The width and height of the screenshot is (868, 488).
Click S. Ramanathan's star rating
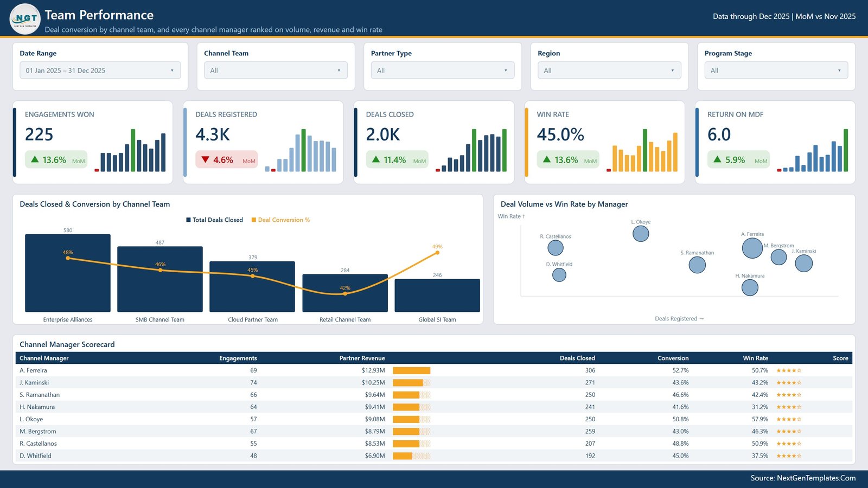click(789, 395)
